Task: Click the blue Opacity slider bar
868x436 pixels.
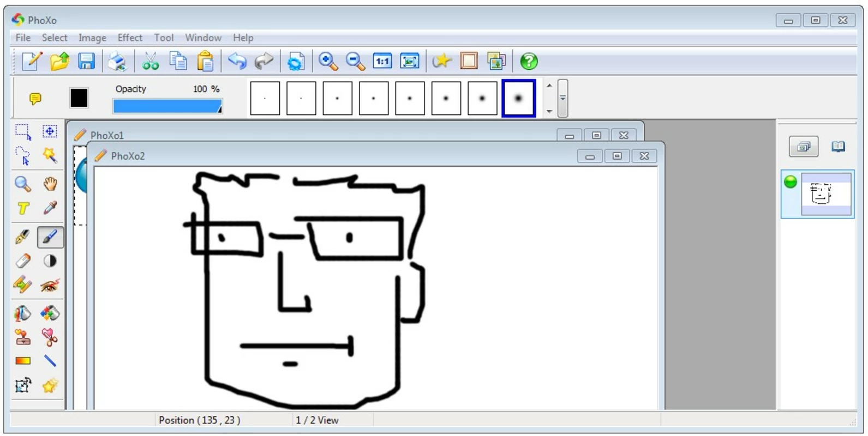Action: click(167, 106)
